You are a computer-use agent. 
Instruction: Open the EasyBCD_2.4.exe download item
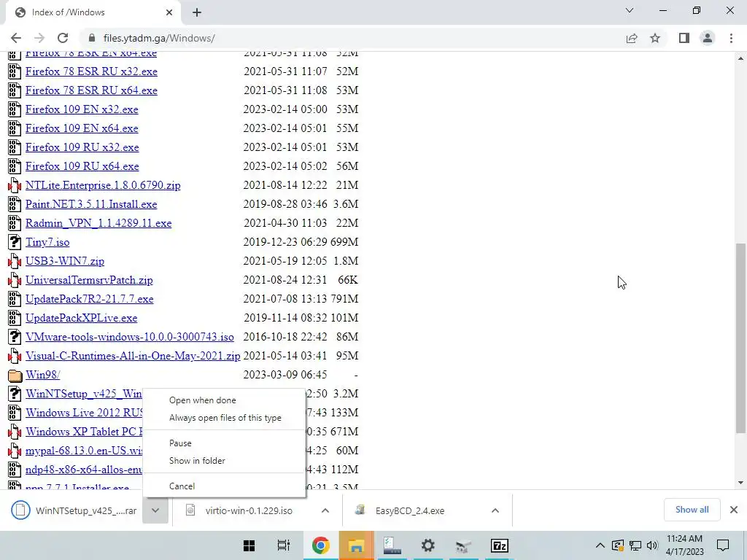[410, 510]
